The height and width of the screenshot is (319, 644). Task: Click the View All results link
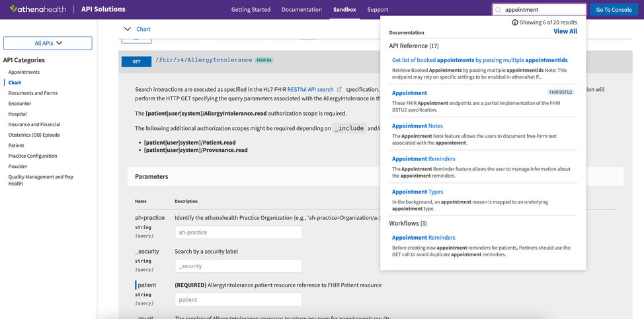pyautogui.click(x=565, y=31)
